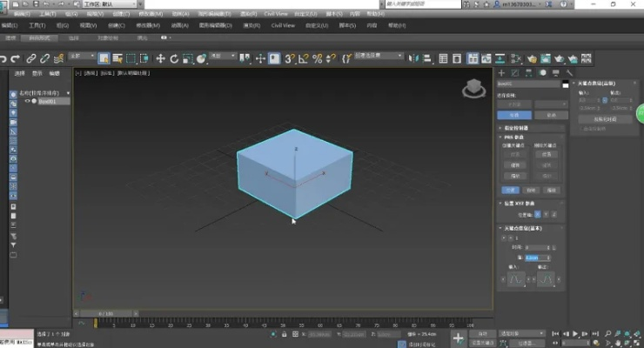Click the Link objects chain icon
Viewport: 644px width, 348px height.
[x=31, y=59]
